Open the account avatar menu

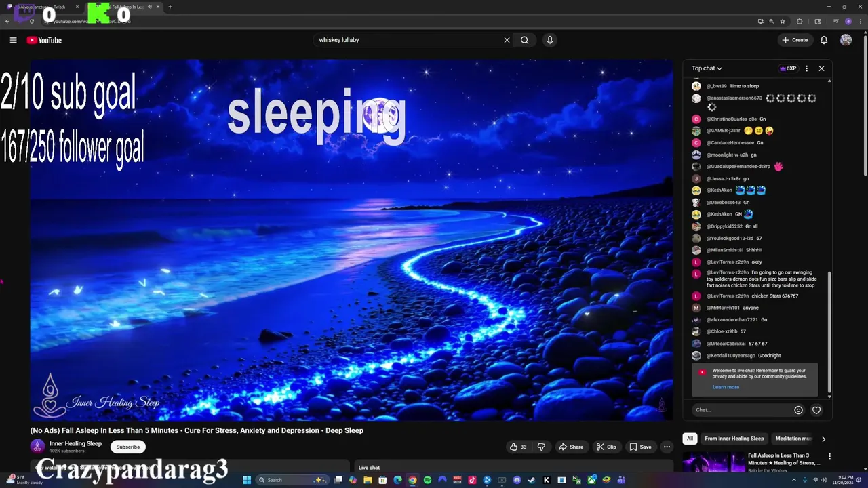[x=846, y=40]
